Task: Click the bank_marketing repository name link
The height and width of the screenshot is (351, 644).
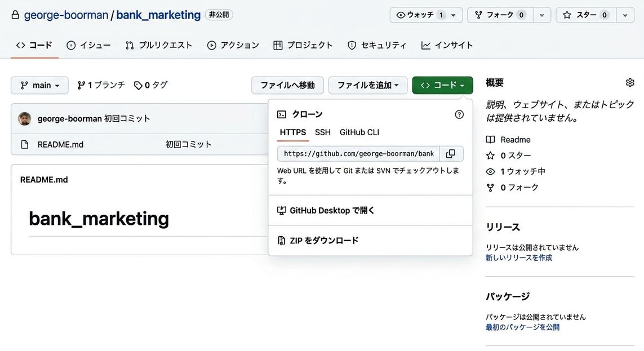Action: tap(158, 15)
